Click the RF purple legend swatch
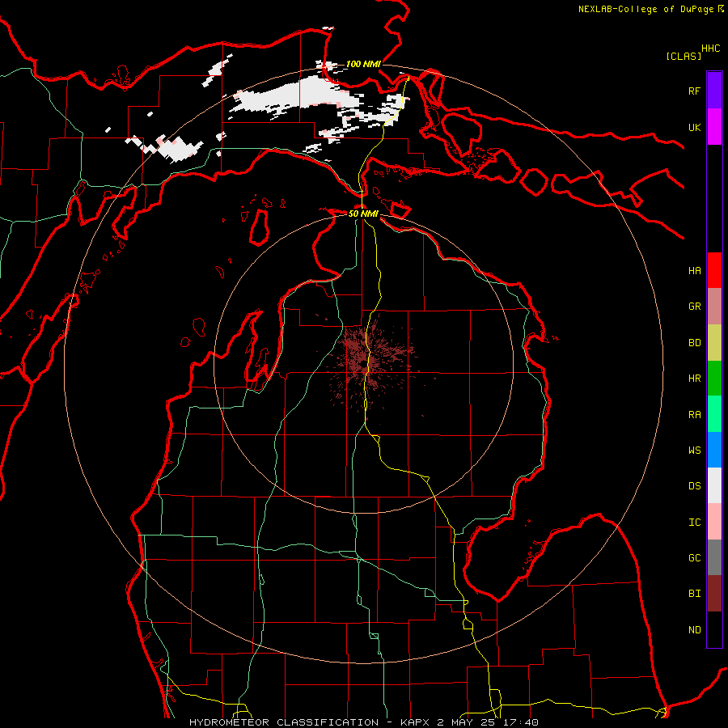Screen dimensions: 728x728 714,91
